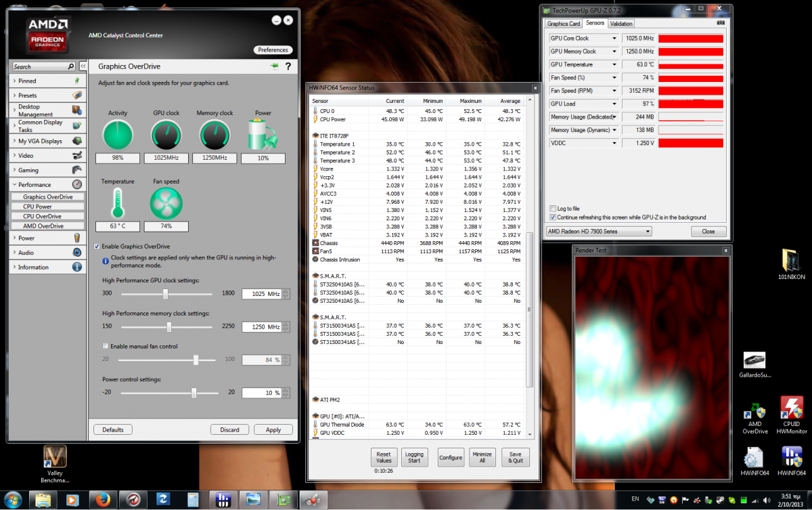Screen dimensions: 812x510
Task: Switch to HWiNFO taskbar button
Action: 224,500
